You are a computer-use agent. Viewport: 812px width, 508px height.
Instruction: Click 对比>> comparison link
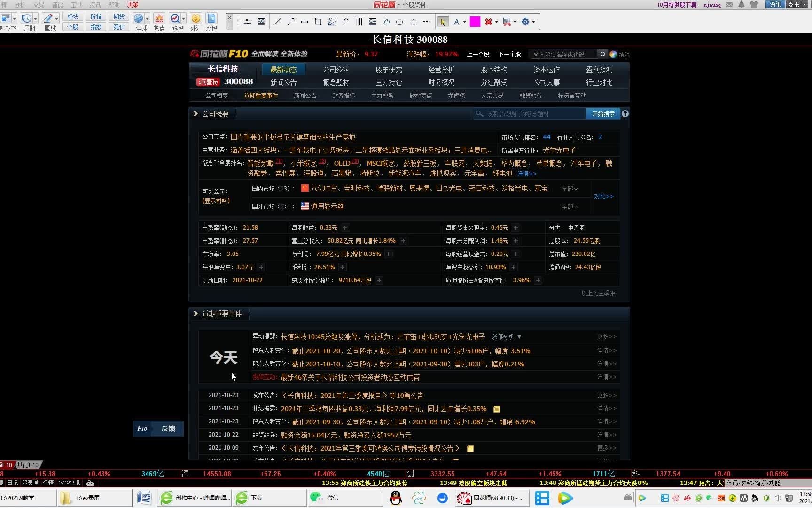click(x=604, y=197)
